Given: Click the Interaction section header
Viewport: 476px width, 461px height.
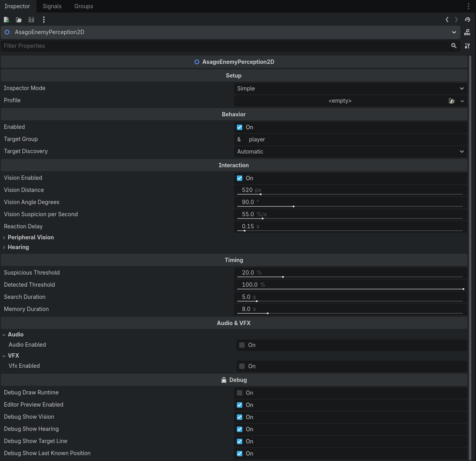Looking at the screenshot, I should (234, 165).
